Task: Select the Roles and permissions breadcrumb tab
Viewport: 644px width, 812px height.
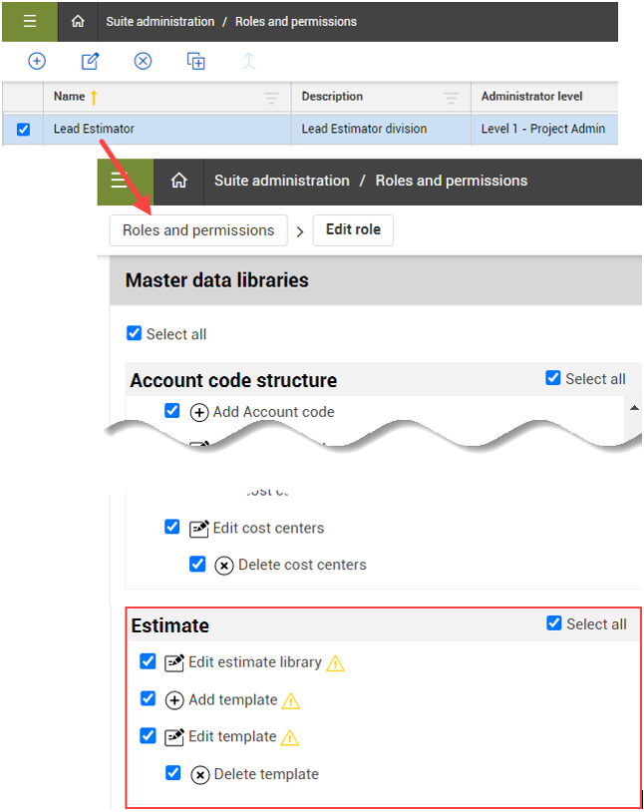Action: 197,229
